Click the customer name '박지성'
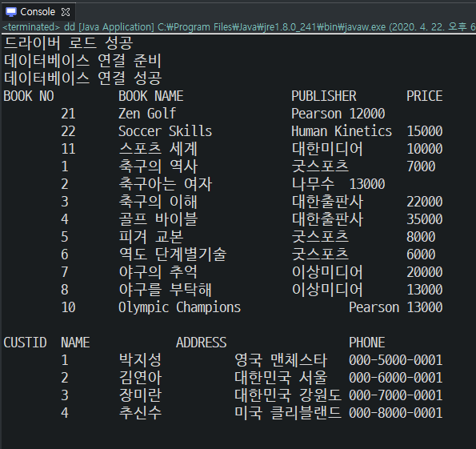 (x=140, y=360)
